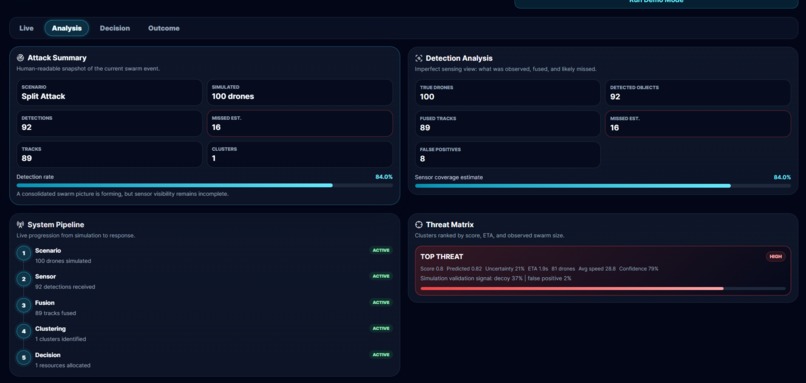This screenshot has height=383, width=806.
Task: Click the Threat Matrix target icon
Action: point(418,225)
